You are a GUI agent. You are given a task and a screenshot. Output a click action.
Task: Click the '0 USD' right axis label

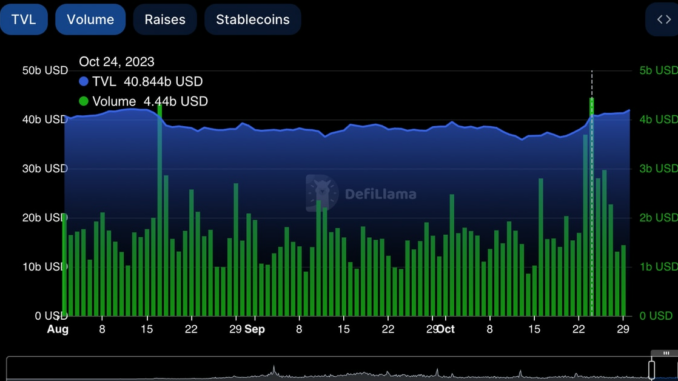(x=656, y=316)
